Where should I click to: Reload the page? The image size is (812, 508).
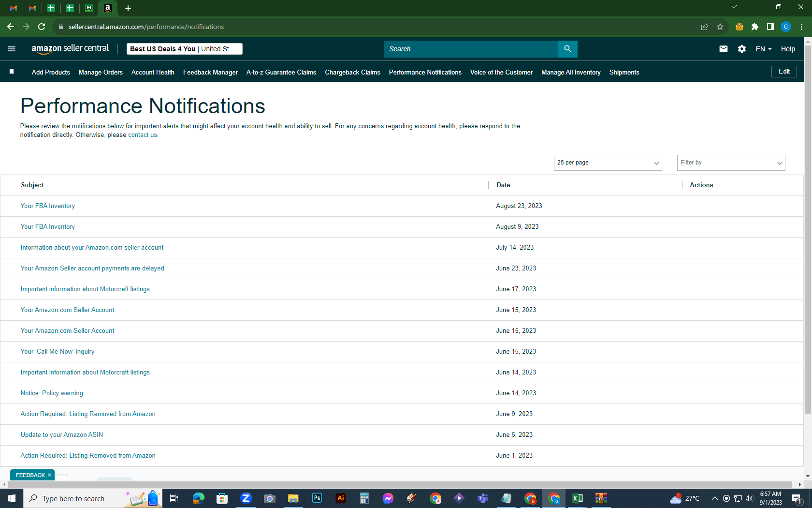tap(42, 27)
